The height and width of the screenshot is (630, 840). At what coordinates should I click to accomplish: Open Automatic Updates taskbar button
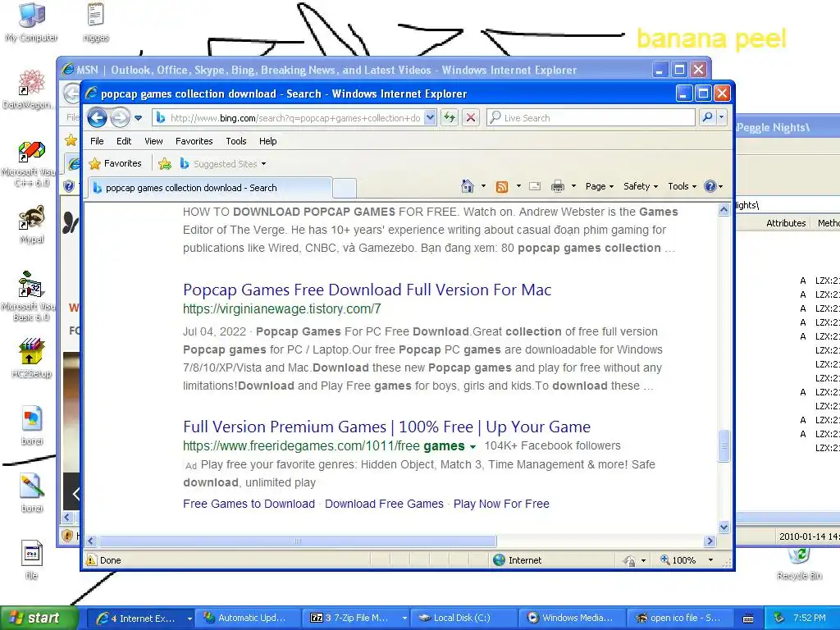249,618
